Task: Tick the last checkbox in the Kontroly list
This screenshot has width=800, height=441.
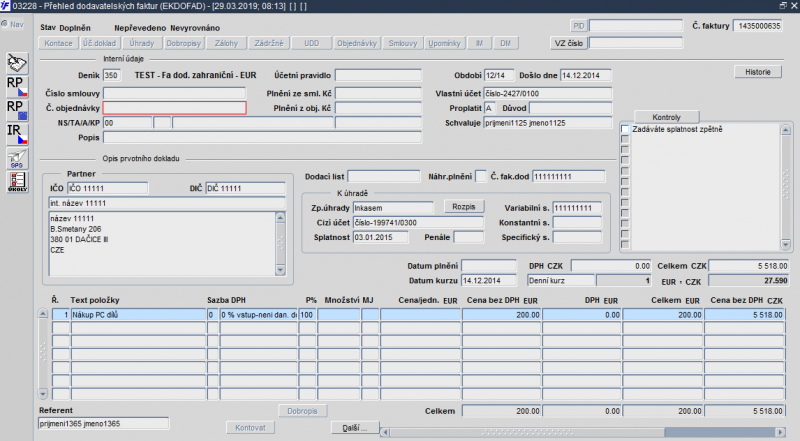Action: (x=625, y=245)
